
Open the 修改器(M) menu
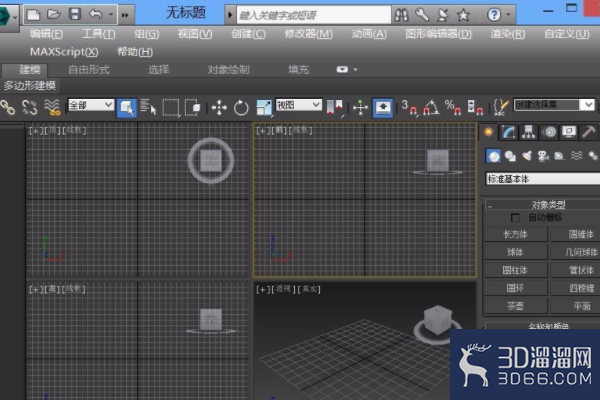point(308,34)
